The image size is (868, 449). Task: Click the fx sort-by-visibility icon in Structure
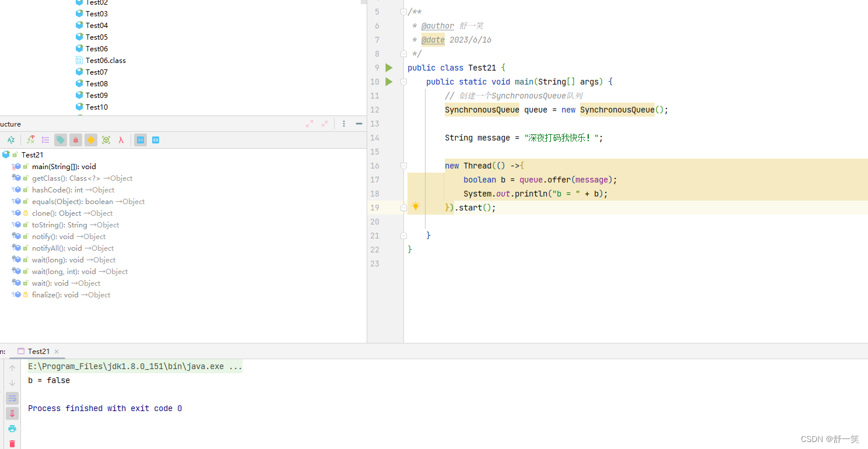coord(30,140)
